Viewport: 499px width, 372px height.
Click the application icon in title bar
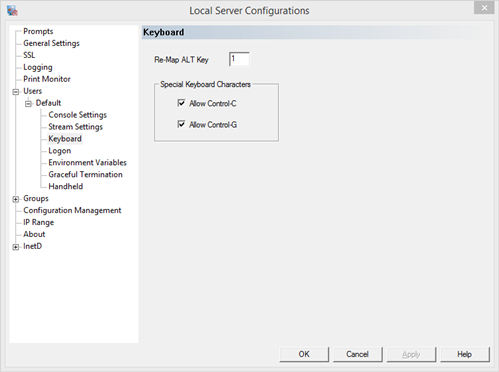[12, 11]
